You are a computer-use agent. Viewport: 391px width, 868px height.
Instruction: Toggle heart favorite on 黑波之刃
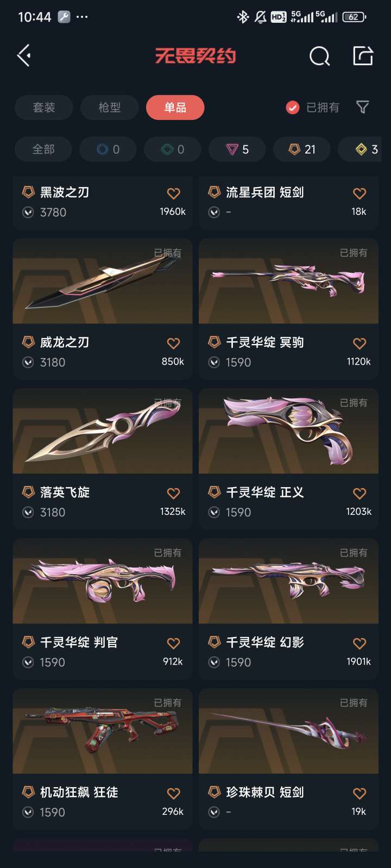pyautogui.click(x=173, y=193)
